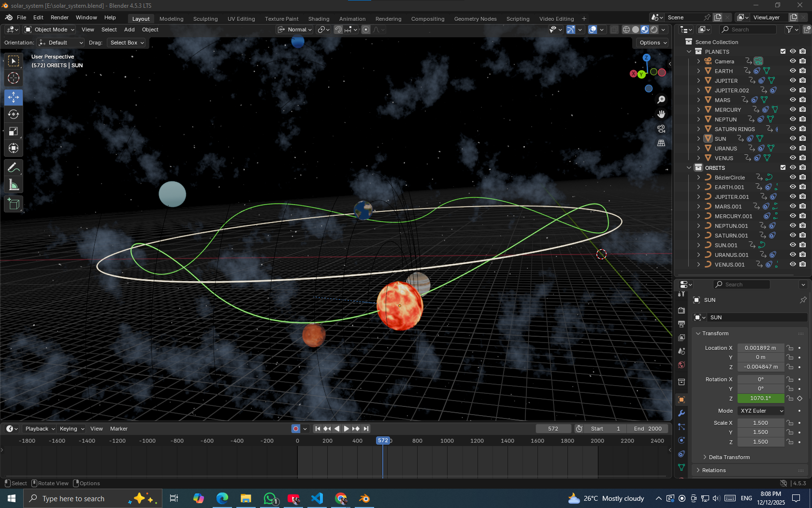Screen dimensions: 812x508
Task: Open the Add Cube primitive tool
Action: 13,204
